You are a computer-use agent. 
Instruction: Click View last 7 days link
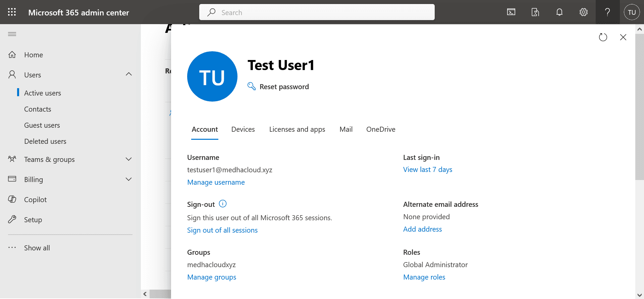(428, 169)
